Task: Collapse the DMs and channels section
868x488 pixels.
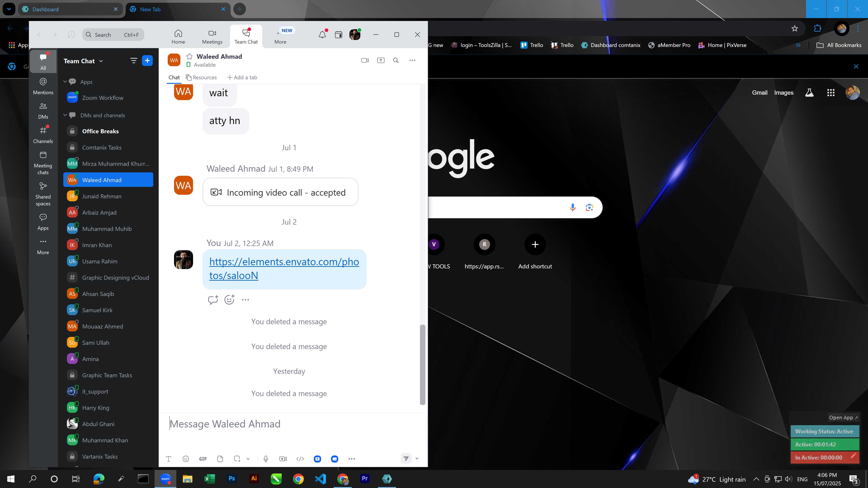Action: (x=65, y=115)
